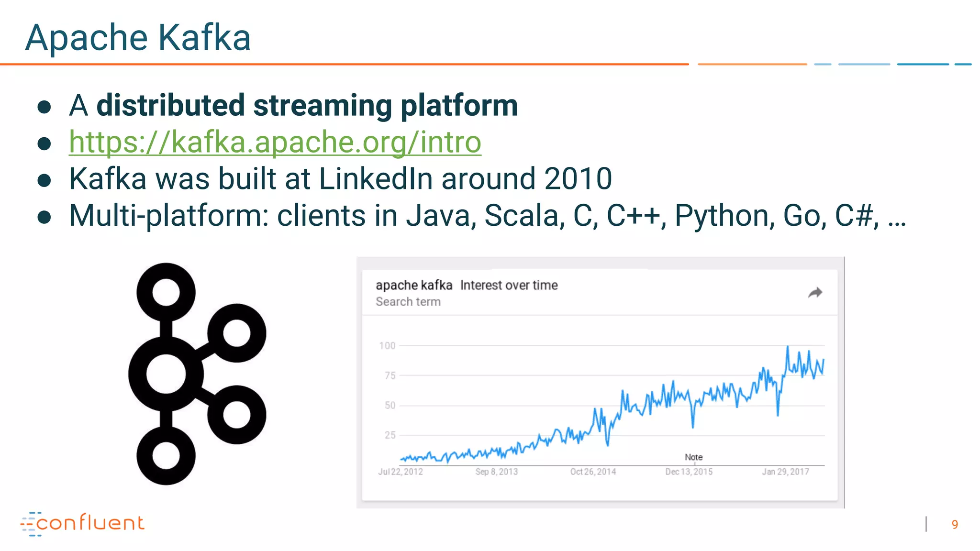Open the kafka.apache.org/intro link
Viewport: 980px width, 551px height.
(275, 142)
